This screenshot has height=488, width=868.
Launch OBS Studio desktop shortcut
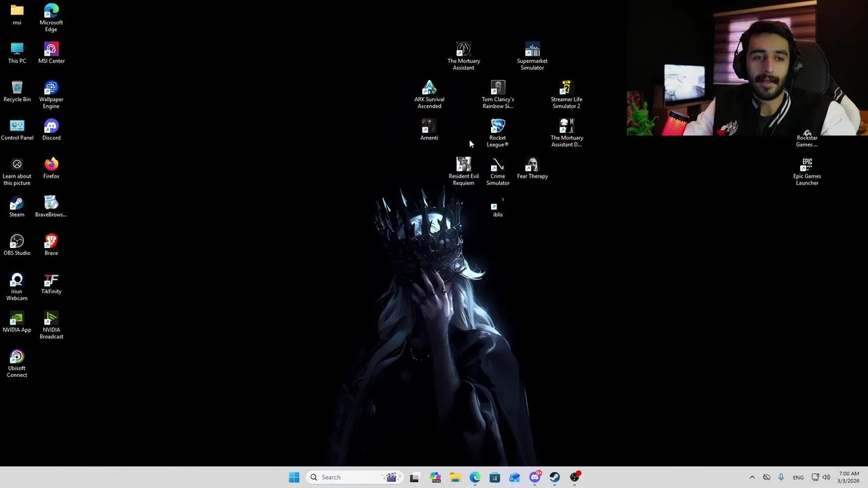[x=17, y=245]
